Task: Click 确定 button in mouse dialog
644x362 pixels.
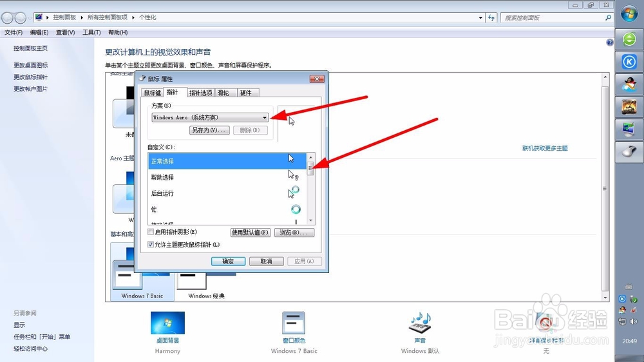Action: [229, 262]
